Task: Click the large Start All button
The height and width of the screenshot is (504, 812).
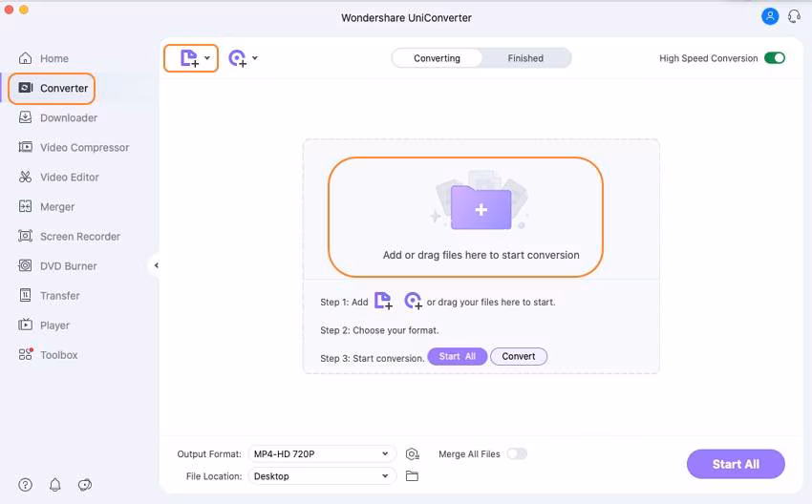Action: point(736,464)
